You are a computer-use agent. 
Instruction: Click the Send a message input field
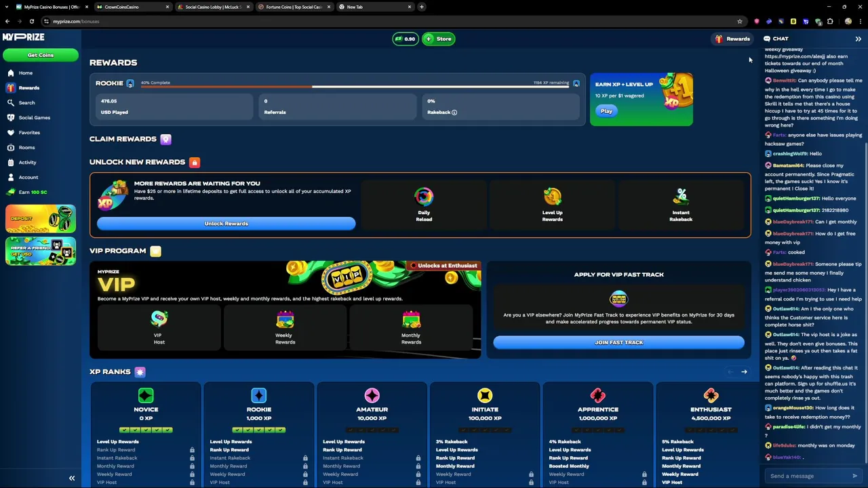pyautogui.click(x=807, y=476)
